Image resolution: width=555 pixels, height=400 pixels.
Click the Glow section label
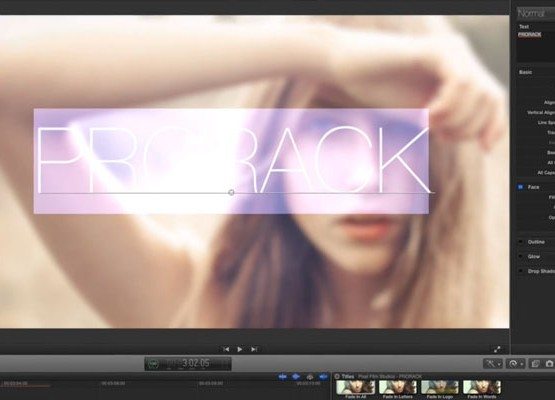coord(534,256)
